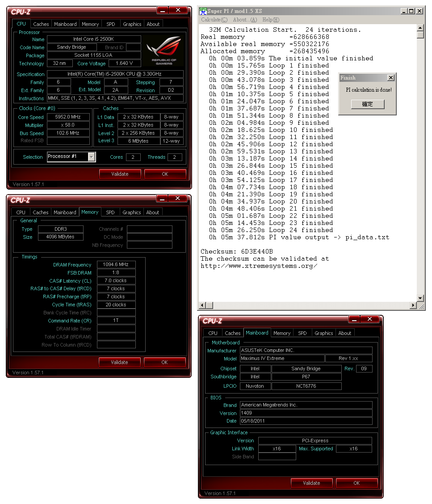
Task: Select Caches tab in Memory CPU-Z window
Action: 41,212
